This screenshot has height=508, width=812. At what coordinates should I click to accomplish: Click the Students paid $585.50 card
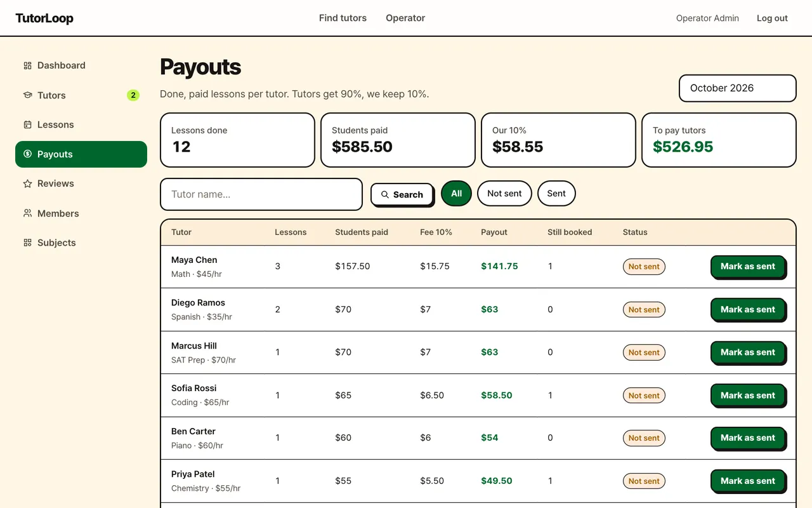click(398, 140)
